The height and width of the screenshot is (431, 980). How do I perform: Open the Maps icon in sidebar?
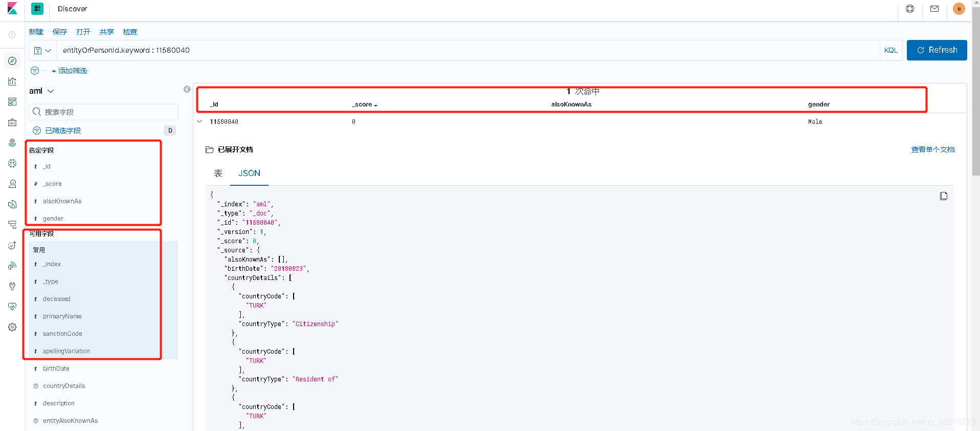(x=12, y=143)
